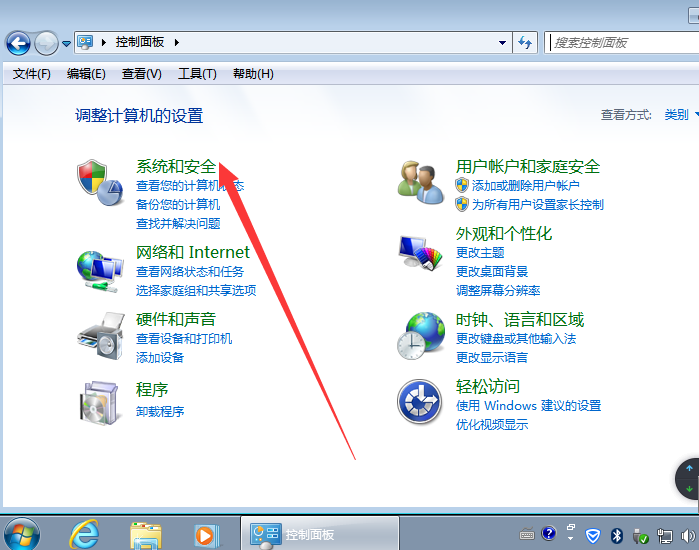
Task: Open the 类别 view-by dropdown
Action: pyautogui.click(x=681, y=115)
